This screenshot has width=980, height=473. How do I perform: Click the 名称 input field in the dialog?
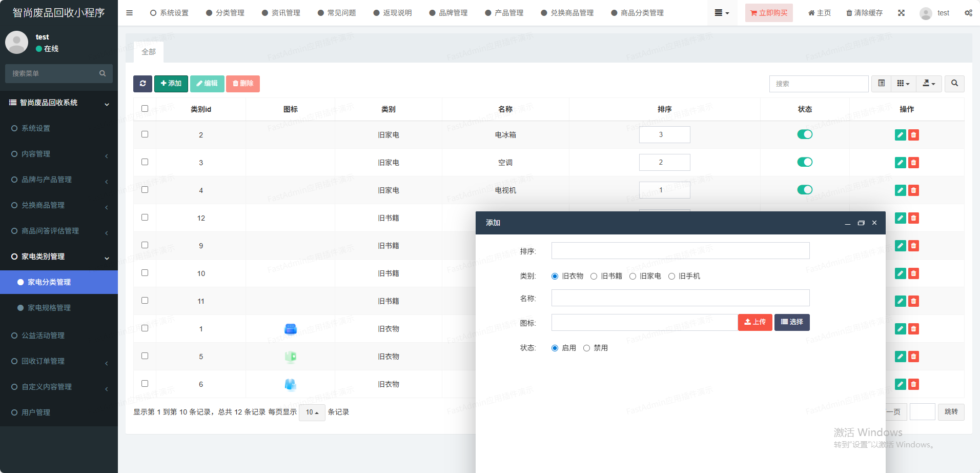(680, 298)
